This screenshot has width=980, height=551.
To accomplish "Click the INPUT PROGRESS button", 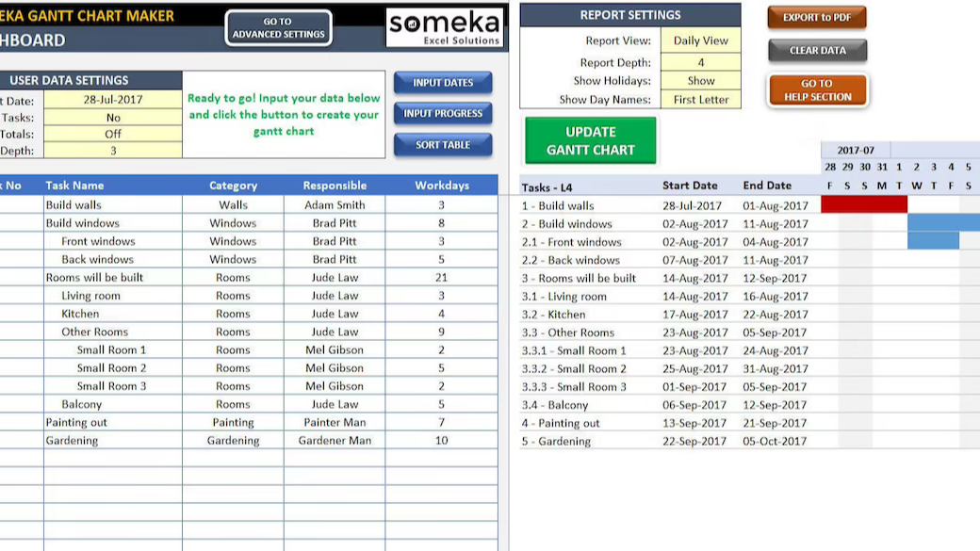I will click(x=442, y=114).
